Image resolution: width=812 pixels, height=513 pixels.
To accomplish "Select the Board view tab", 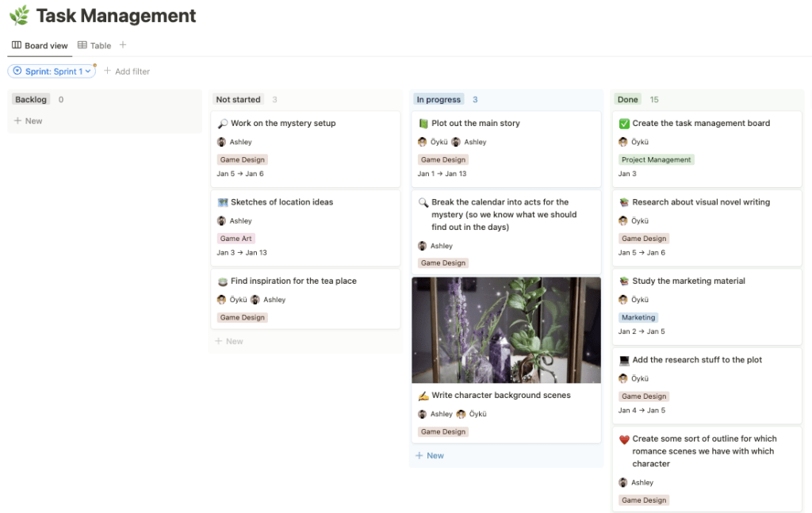I will click(x=39, y=45).
